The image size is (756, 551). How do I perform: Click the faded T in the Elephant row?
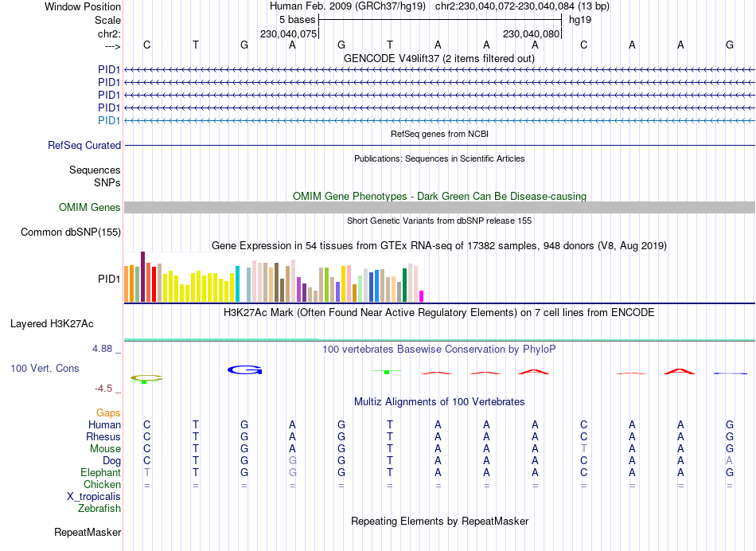coord(147,472)
